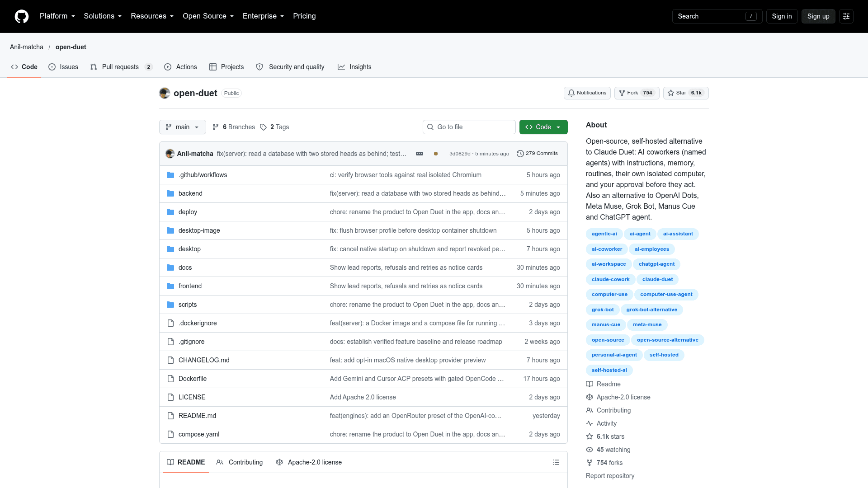Click the Notifications bell button
868x488 pixels.
tap(587, 93)
